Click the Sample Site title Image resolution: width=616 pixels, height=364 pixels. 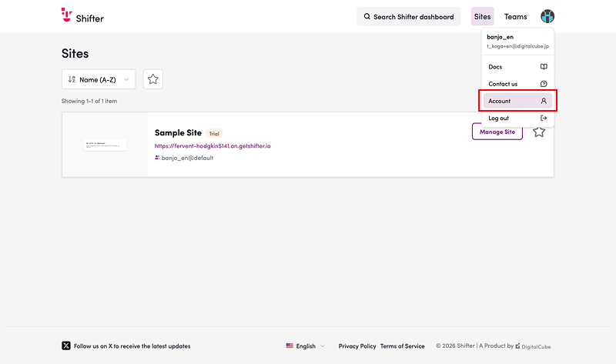pos(178,132)
